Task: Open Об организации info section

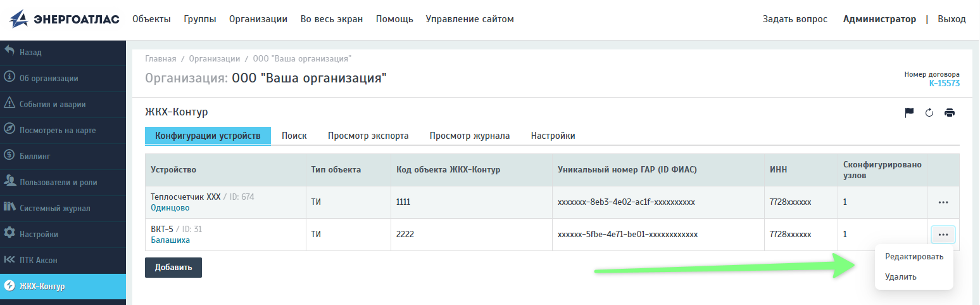Action: click(63, 78)
